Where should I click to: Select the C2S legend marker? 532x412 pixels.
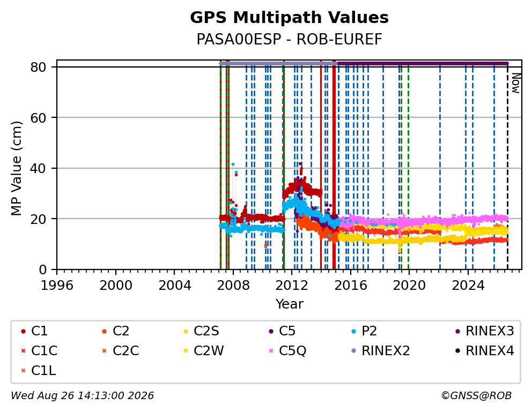[186, 331]
